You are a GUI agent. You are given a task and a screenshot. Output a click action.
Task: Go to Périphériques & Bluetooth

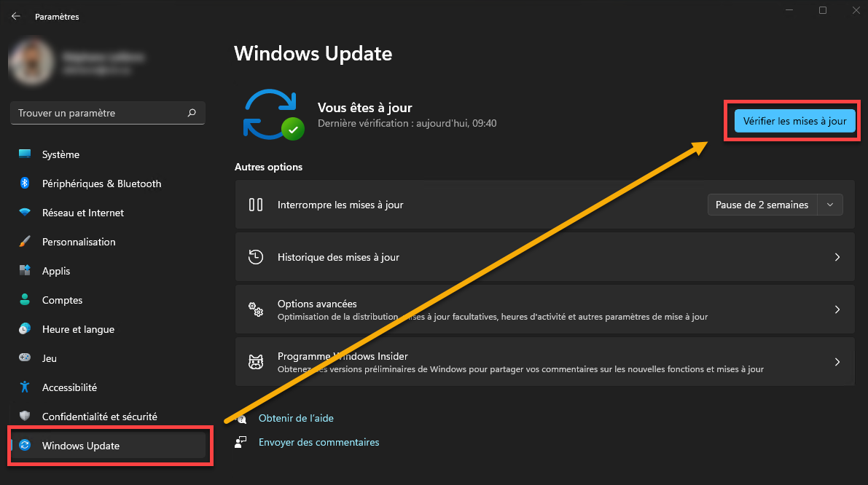[108, 184]
